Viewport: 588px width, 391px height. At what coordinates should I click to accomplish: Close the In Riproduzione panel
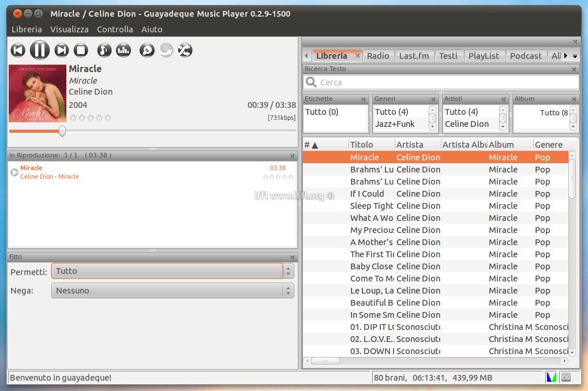293,156
